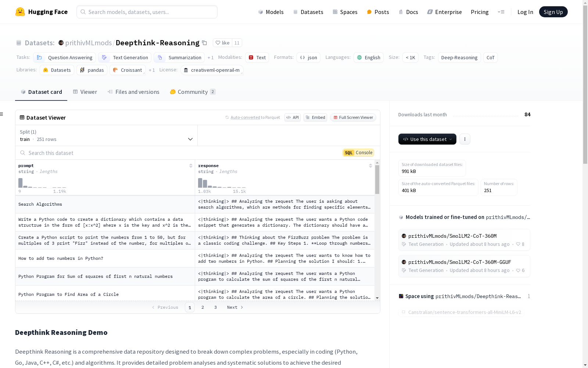Sort the prompt column with its arrows
Image resolution: width=588 pixels, height=368 pixels.
tap(191, 166)
